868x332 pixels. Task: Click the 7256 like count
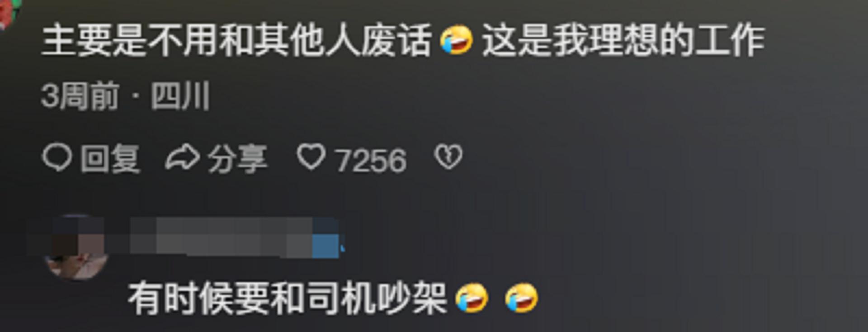coord(371,161)
